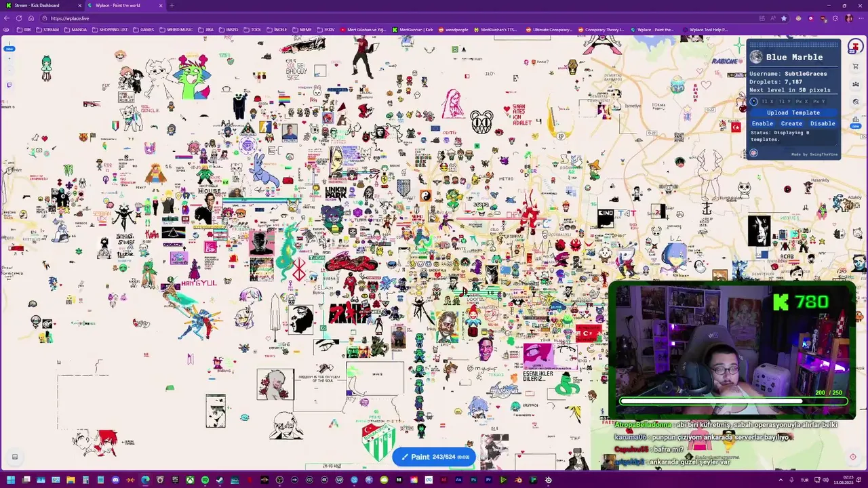
Task: Reload the Wplace page
Action: coord(19,18)
